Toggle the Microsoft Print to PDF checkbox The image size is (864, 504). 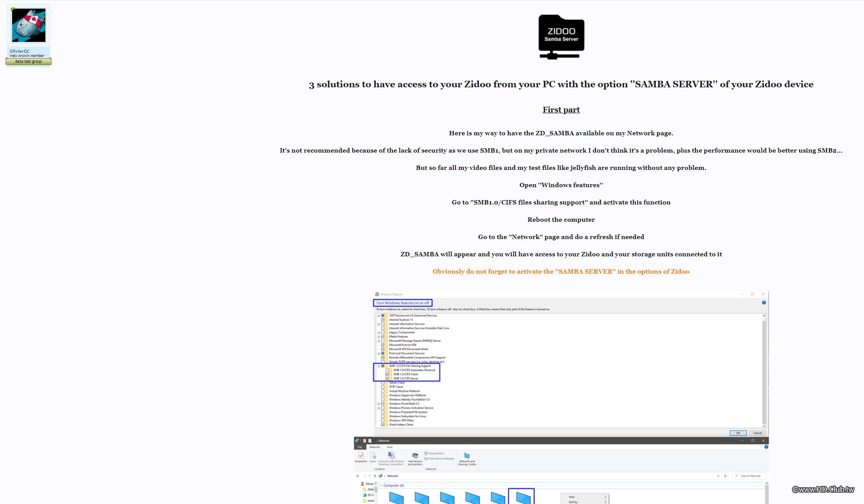(x=383, y=345)
